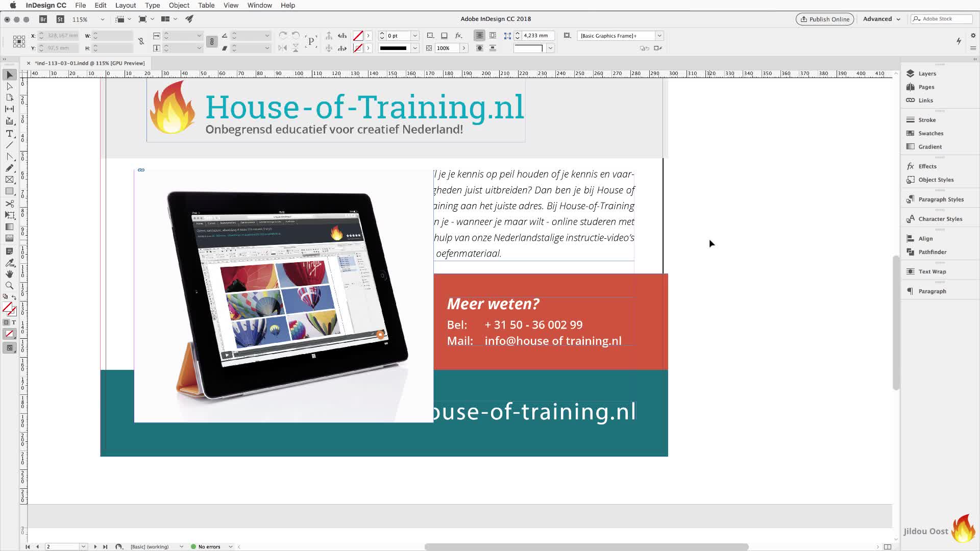Open the fx effects icon in control bar
The image size is (980, 551).
click(458, 36)
